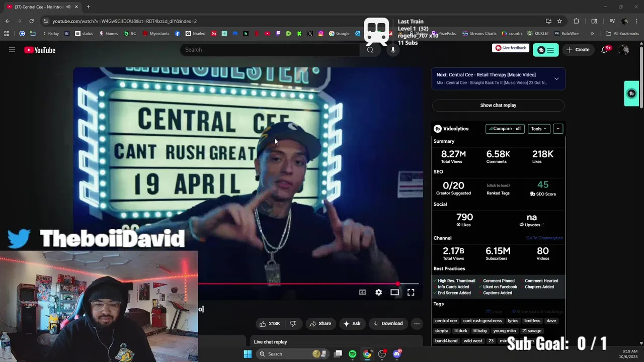Screen dimensions: 644x362
Task: Select the 'lil durk' tag
Action: coord(460,331)
